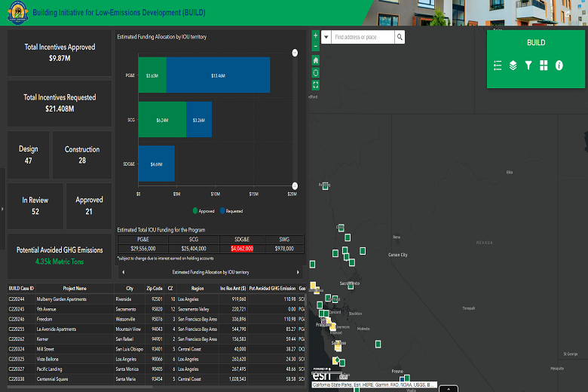The height and width of the screenshot is (392, 588).
Task: Select the 9th Avenue project row
Action: click(156, 310)
